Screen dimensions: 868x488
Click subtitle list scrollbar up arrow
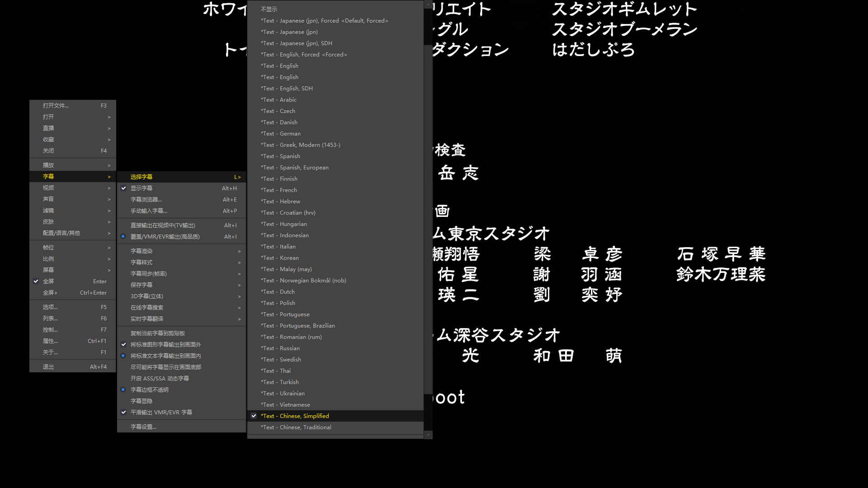coord(428,5)
